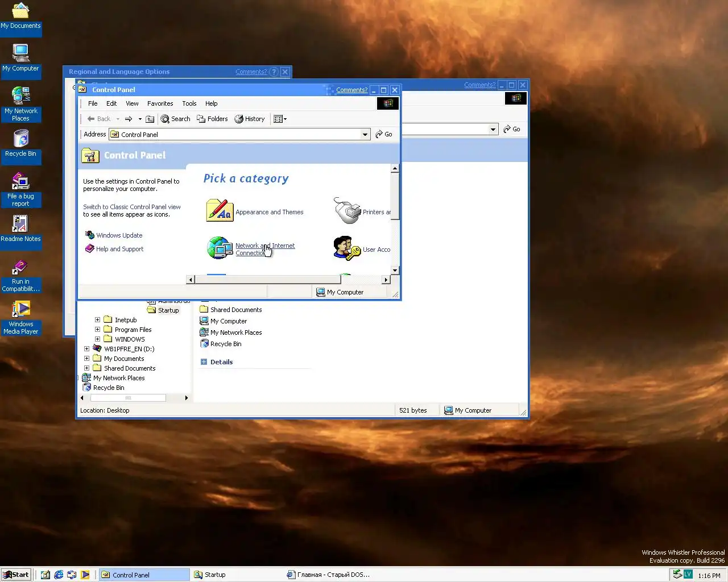The image size is (728, 582).
Task: Click Forward arrow in Control Panel toolbar
Action: [x=129, y=119]
